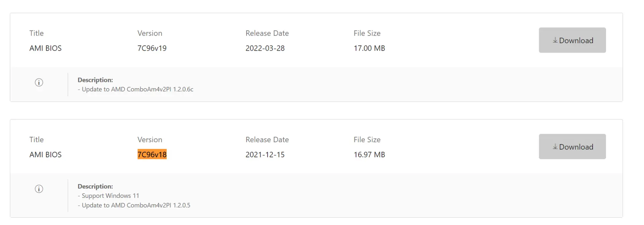Click file size 16.97 MB
Screen dimensions: 644x225
[369, 154]
